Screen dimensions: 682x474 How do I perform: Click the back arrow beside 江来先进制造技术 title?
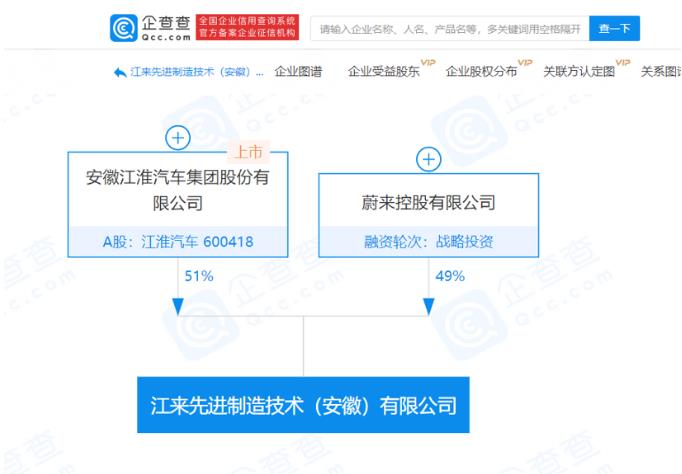121,72
